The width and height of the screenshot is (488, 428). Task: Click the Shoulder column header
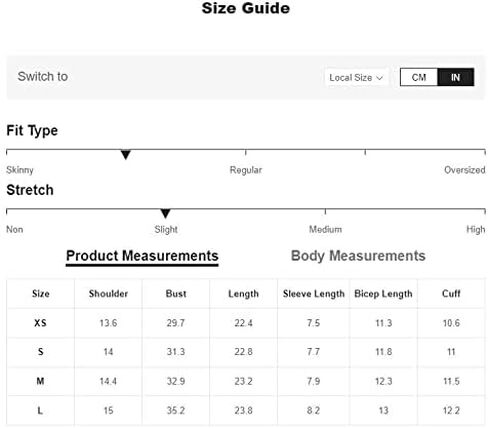pos(108,294)
